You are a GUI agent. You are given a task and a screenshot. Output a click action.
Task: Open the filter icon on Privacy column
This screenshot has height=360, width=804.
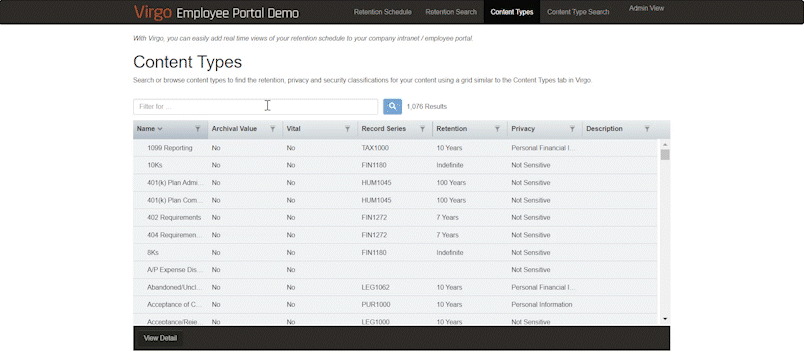tap(572, 129)
